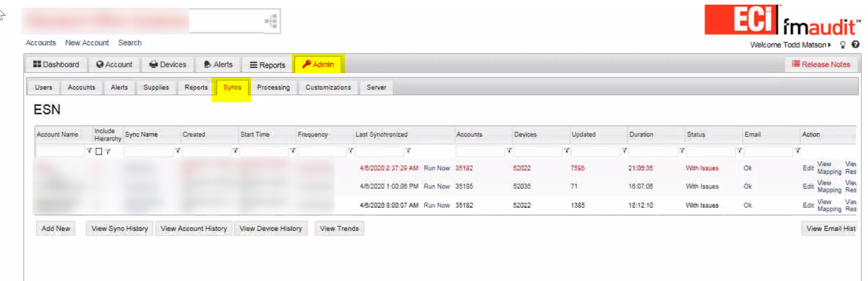Click View Device History button
The width and height of the screenshot is (868, 281).
tap(271, 228)
